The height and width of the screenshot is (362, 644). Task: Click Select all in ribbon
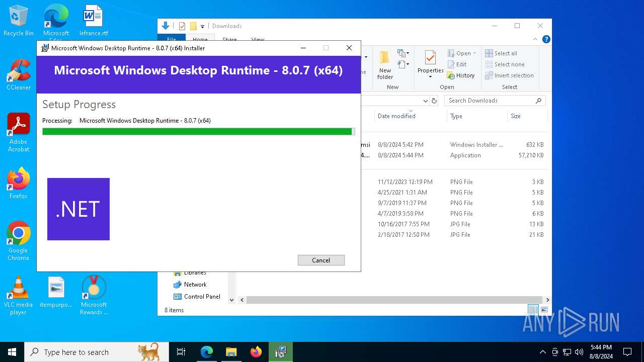pos(501,53)
